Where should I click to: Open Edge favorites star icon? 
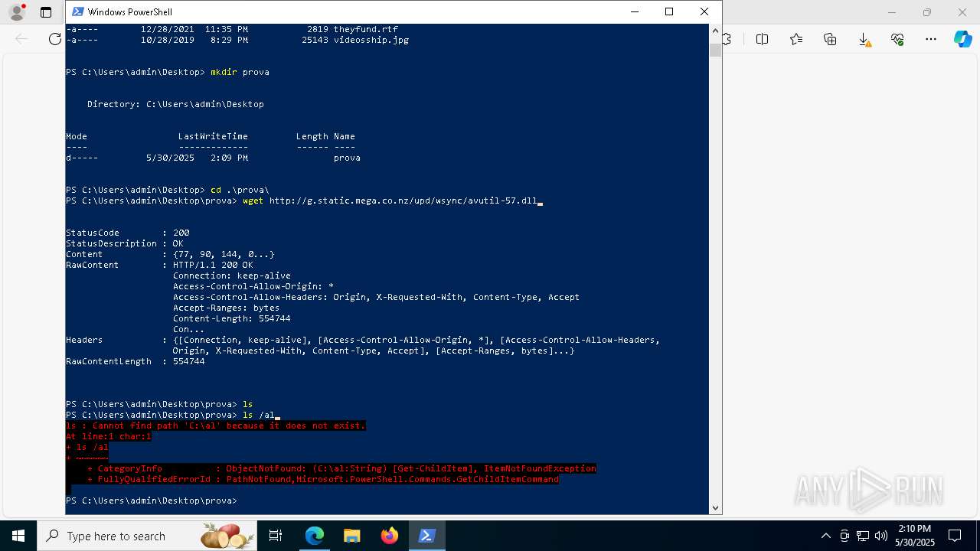tap(796, 39)
